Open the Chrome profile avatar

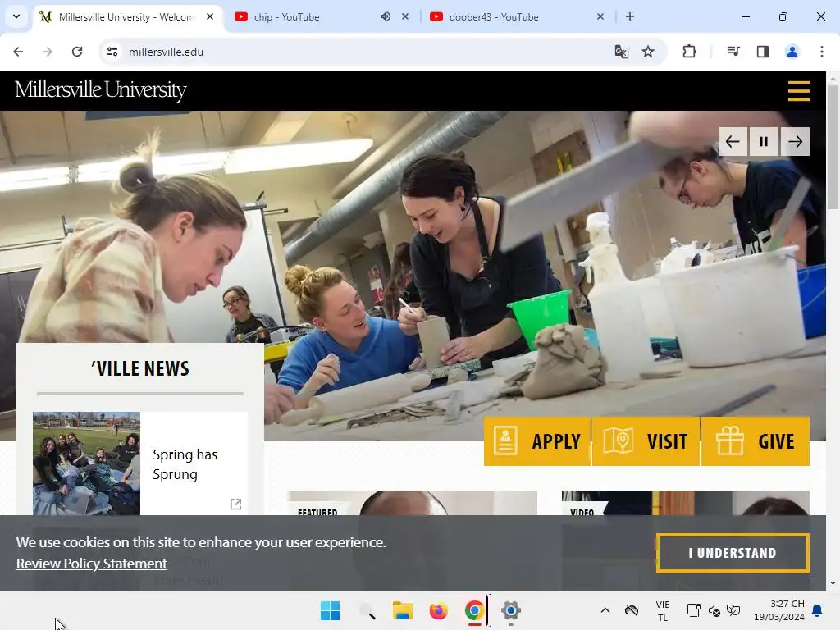[x=792, y=52]
